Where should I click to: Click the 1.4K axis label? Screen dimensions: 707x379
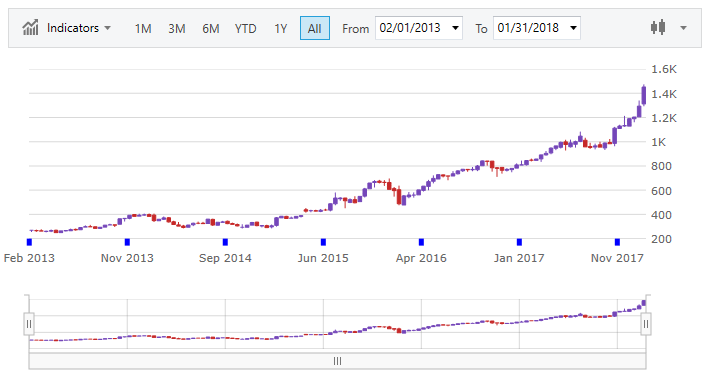point(664,94)
